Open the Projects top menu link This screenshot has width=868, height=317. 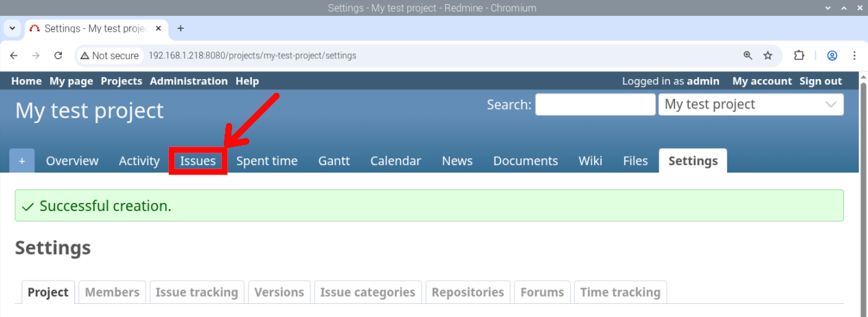[x=122, y=81]
